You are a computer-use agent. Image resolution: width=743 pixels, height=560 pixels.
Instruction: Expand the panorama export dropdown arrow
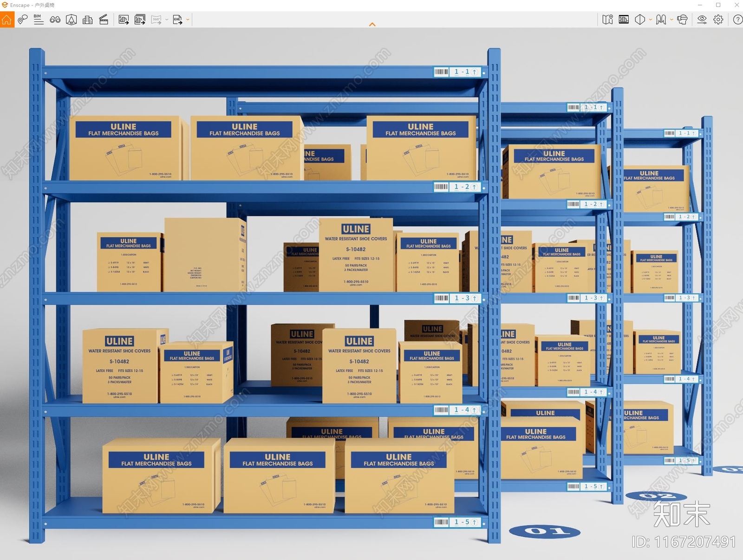(167, 20)
